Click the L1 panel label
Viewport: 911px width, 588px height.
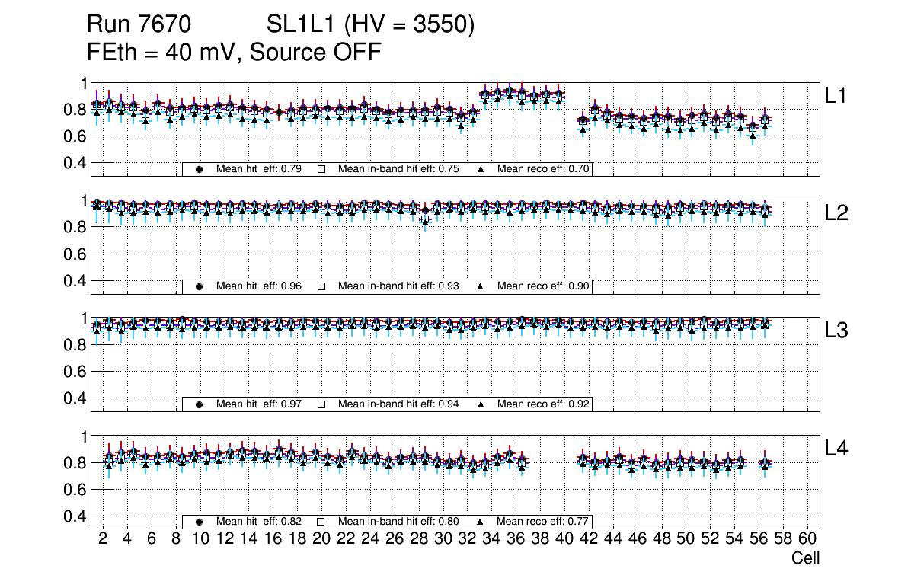click(x=836, y=96)
